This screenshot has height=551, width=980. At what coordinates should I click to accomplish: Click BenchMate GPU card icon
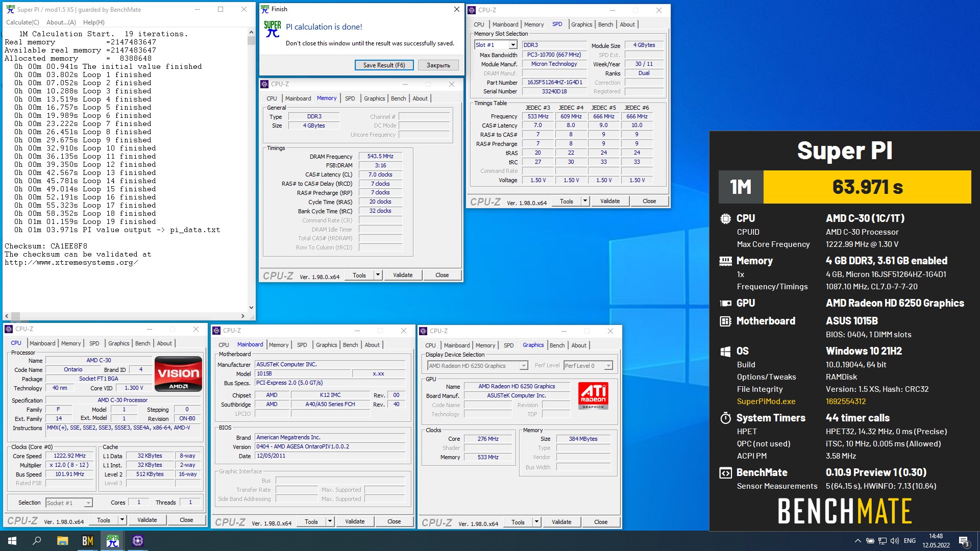(x=725, y=303)
